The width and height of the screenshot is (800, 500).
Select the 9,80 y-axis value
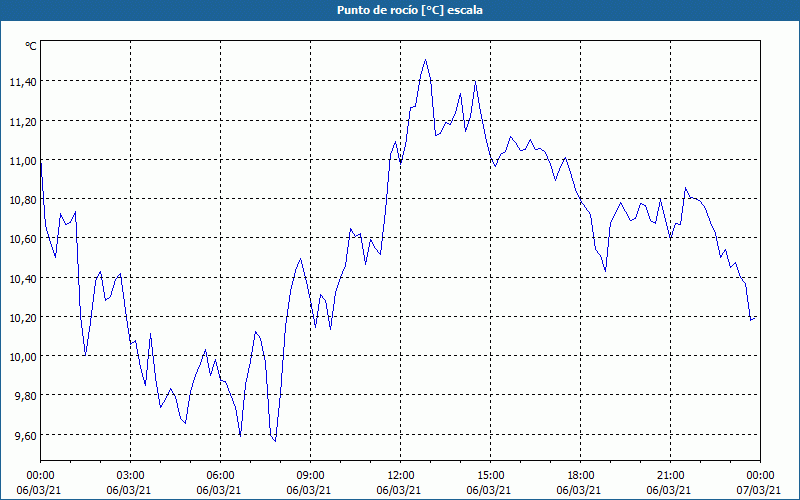coord(26,395)
